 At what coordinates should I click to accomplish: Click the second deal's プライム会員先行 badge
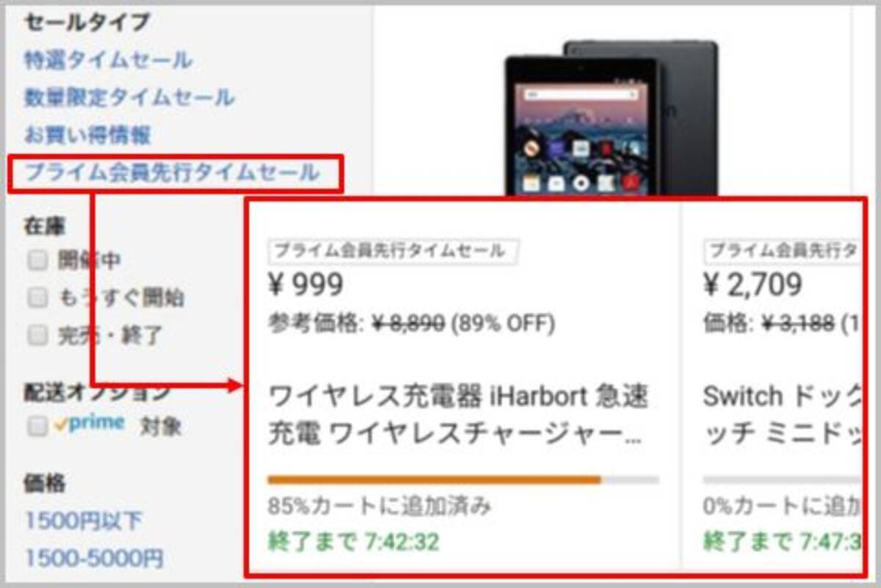click(783, 251)
